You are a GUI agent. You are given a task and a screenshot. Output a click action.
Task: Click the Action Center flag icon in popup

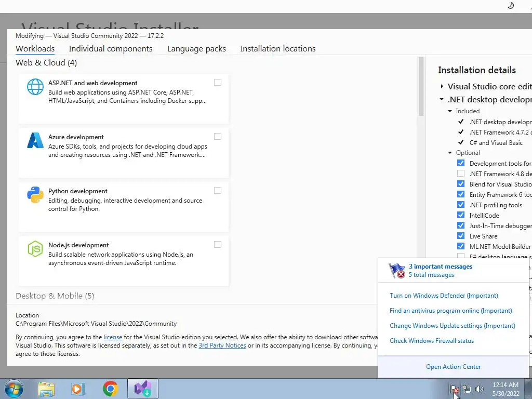(397, 271)
